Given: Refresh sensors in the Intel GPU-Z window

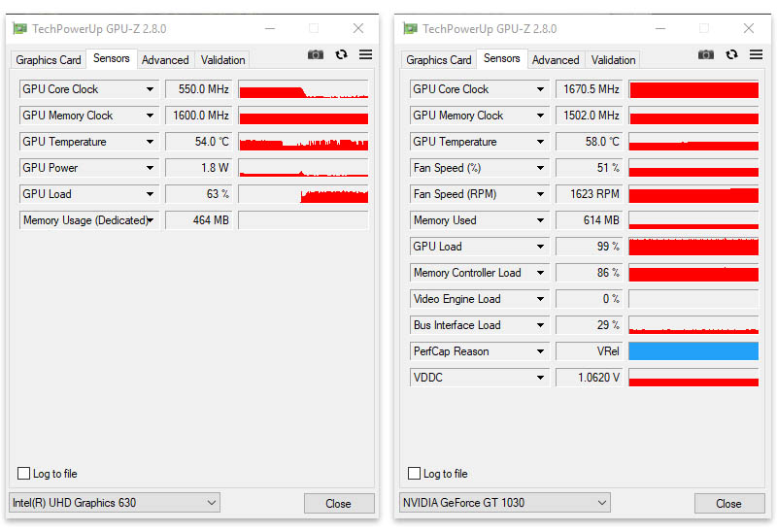Looking at the screenshot, I should coord(341,54).
